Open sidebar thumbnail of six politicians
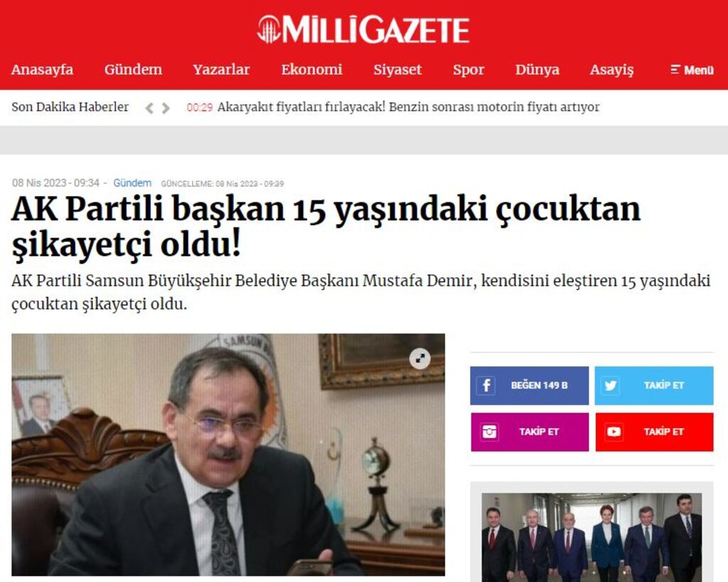The width and height of the screenshot is (728, 582). [591, 537]
